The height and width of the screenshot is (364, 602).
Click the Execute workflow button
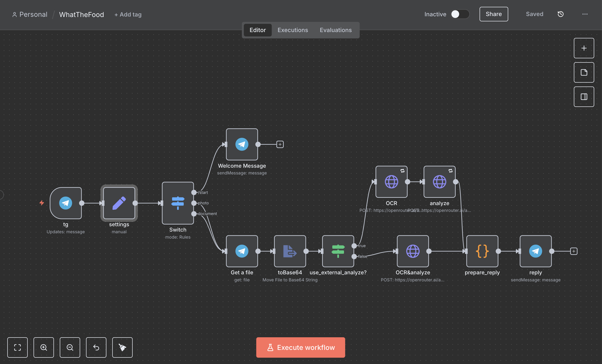click(301, 347)
